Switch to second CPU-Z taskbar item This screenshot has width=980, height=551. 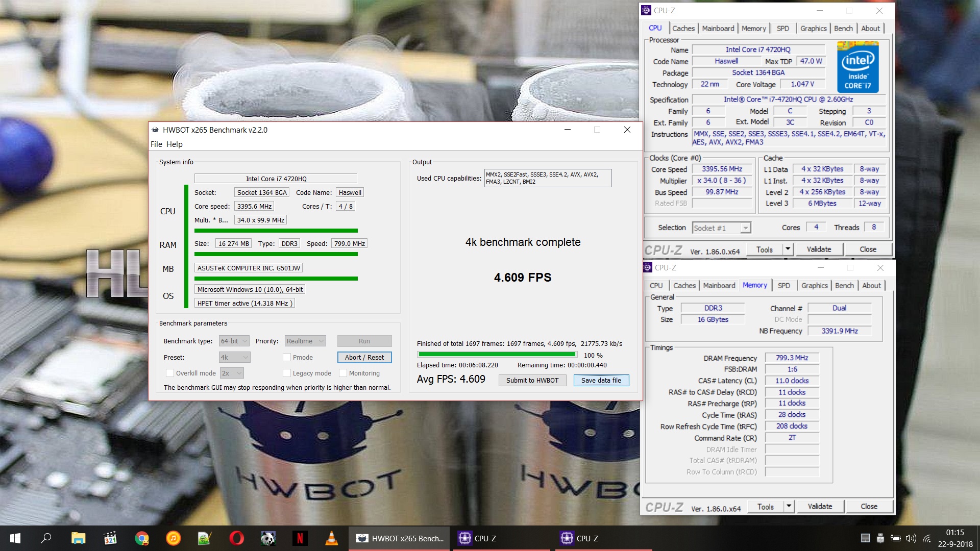(x=603, y=538)
